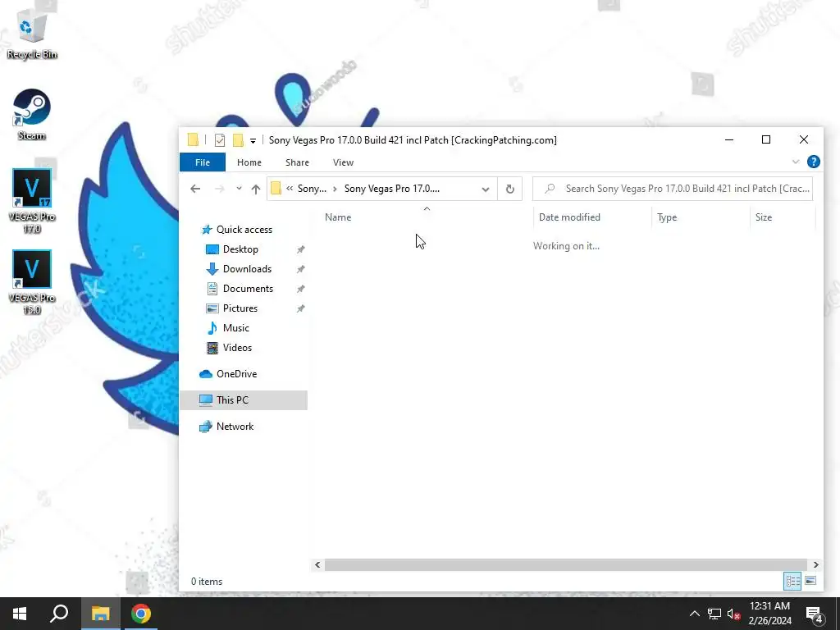Click the New folder icon in title bar
The width and height of the screenshot is (840, 630).
[x=238, y=140]
